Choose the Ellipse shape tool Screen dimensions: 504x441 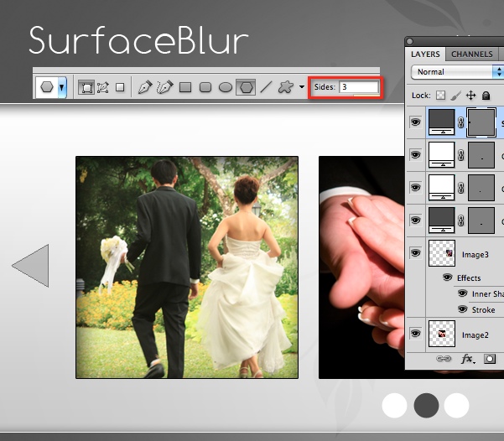tap(226, 87)
